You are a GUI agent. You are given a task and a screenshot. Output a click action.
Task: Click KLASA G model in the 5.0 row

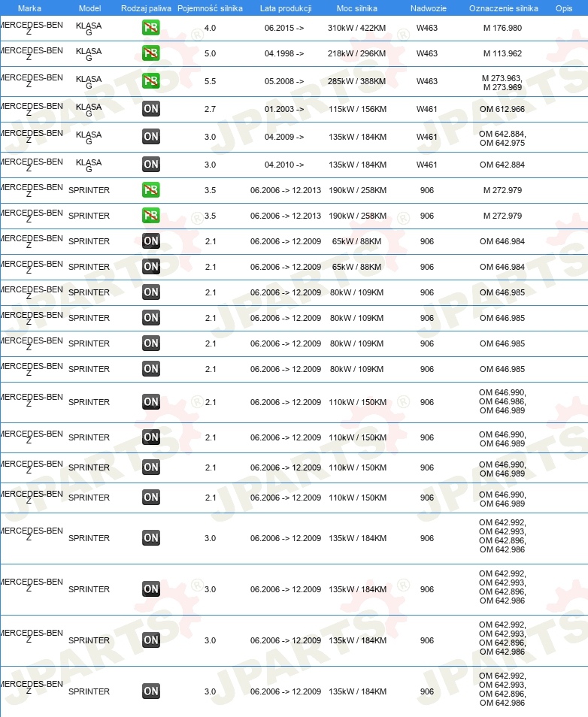(x=89, y=54)
